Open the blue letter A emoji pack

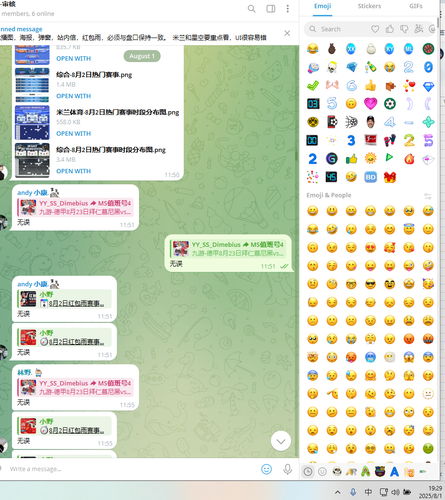point(394,472)
